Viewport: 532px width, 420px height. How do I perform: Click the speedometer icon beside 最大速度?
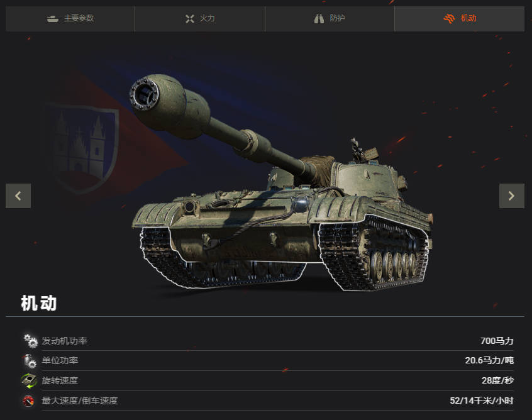pos(28,401)
